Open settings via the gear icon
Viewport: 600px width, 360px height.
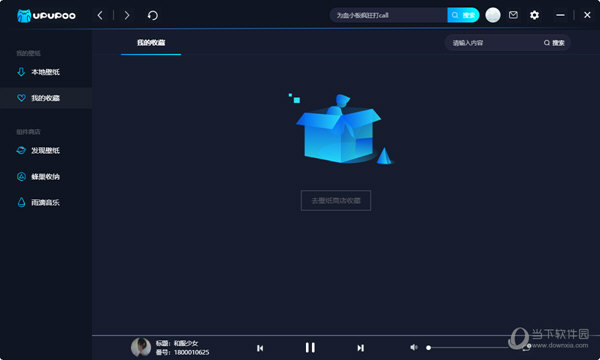[534, 15]
